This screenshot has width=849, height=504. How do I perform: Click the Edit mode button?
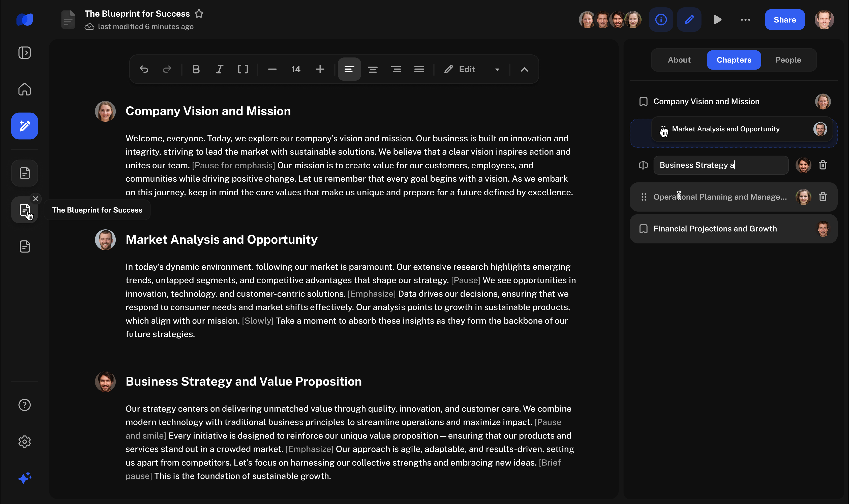point(460,69)
